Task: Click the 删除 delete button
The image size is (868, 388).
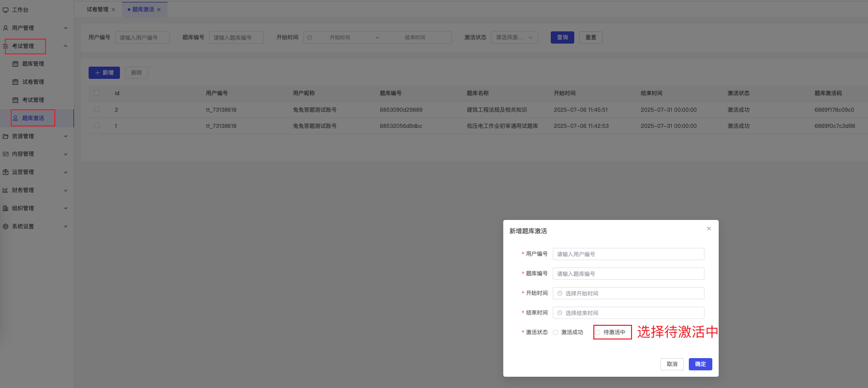Action: point(137,73)
